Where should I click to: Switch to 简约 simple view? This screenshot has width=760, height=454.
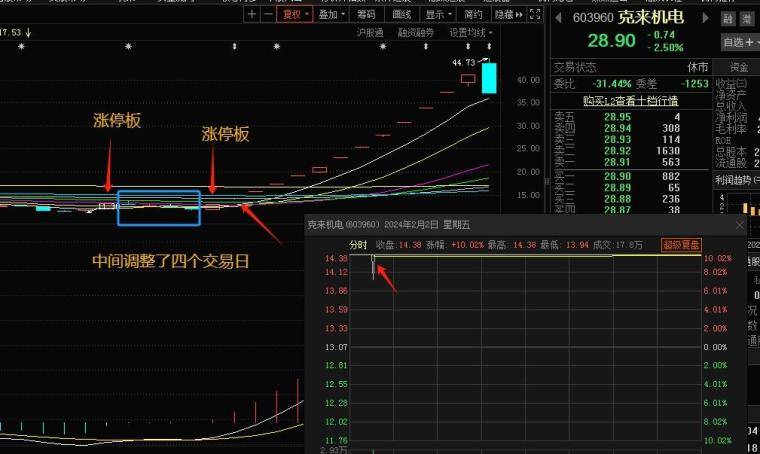473,15
